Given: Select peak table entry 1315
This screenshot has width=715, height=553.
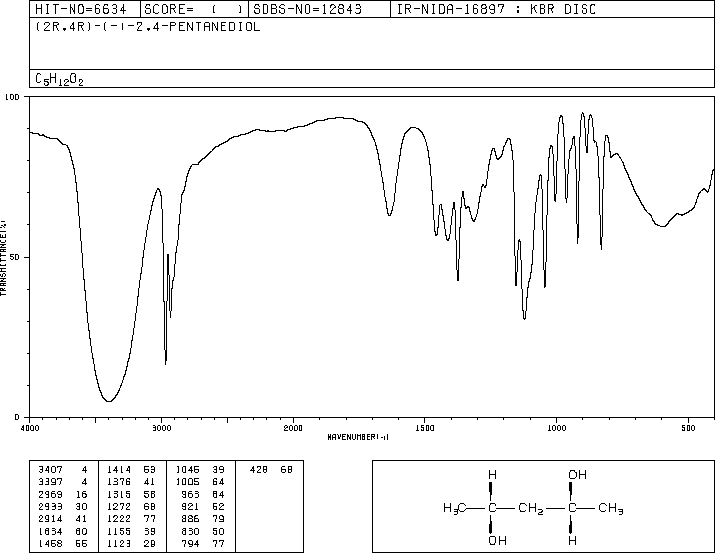Looking at the screenshot, I should click(119, 494).
